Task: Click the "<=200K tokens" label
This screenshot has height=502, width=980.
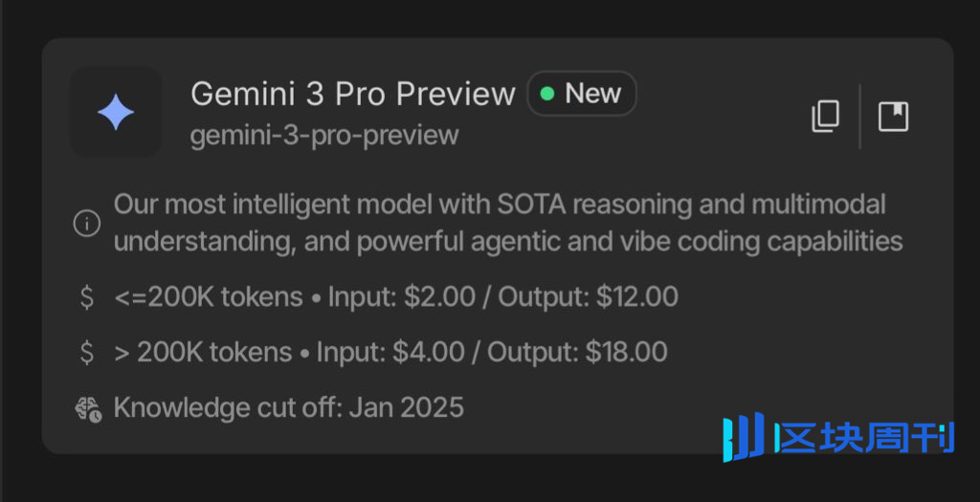Action: pos(208,296)
